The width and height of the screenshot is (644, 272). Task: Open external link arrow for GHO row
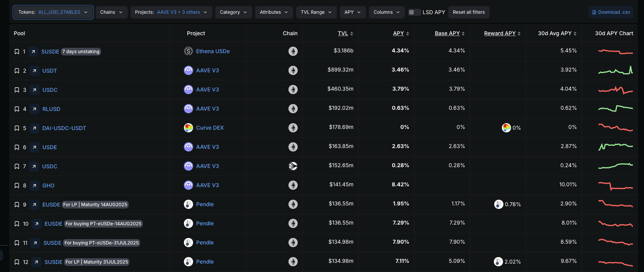pos(34,186)
